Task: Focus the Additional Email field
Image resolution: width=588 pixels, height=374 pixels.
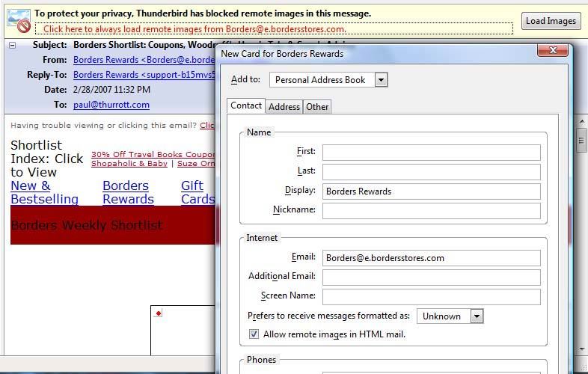Action: point(431,278)
